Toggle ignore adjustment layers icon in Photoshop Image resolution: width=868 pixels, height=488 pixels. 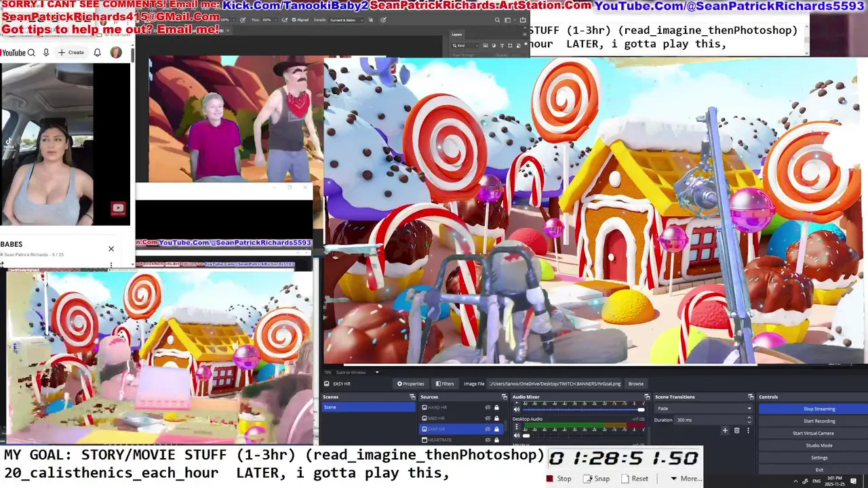point(371,20)
